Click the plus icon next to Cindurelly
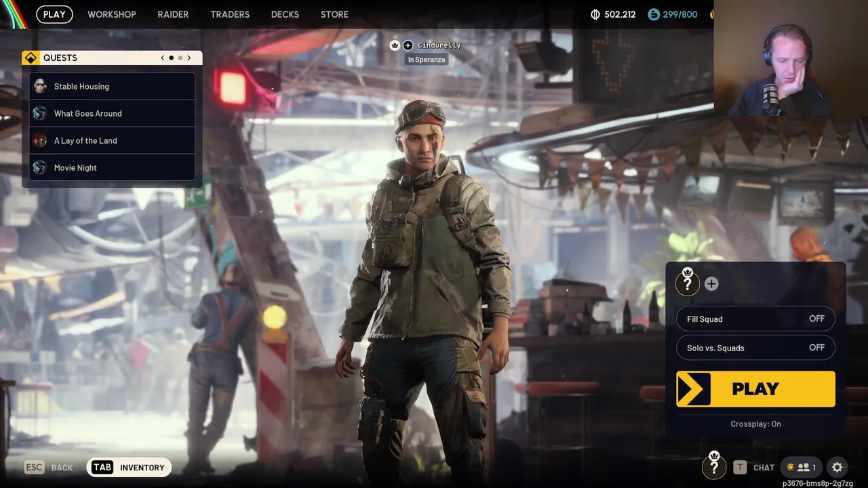868x488 pixels. [408, 45]
